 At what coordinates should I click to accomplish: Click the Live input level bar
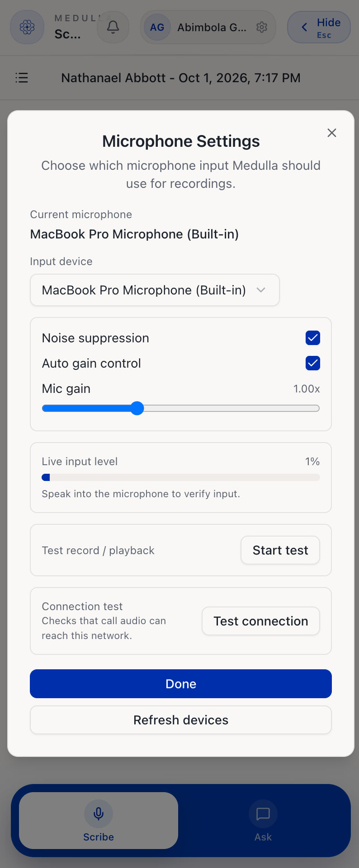pos(181,477)
